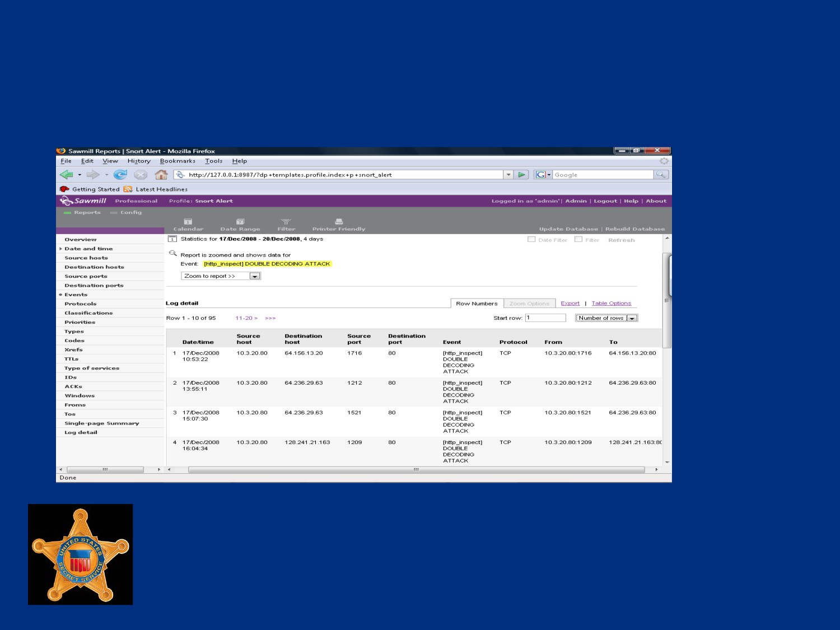Open the Tools menu
The width and height of the screenshot is (840, 630).
214,161
